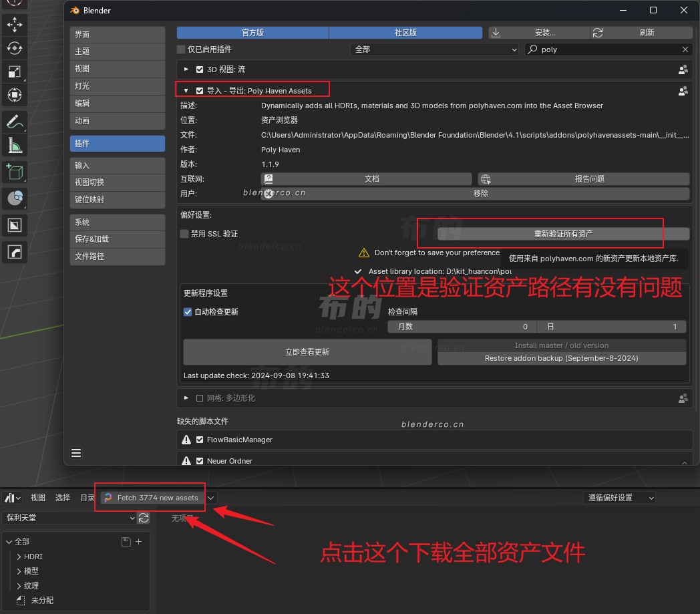
Task: Click 重新验证所有资产 button
Action: pos(563,234)
